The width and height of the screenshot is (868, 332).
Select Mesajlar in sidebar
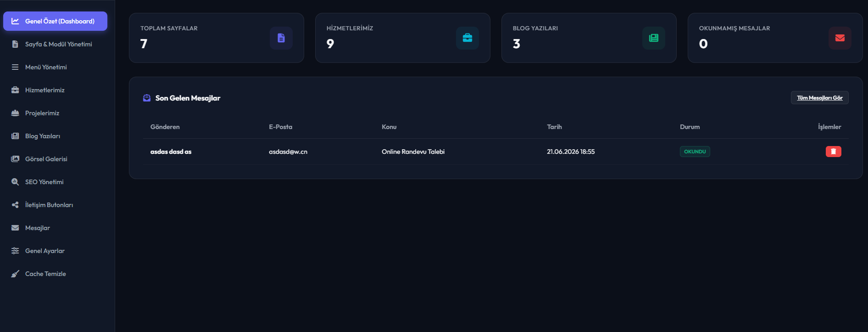[55, 228]
